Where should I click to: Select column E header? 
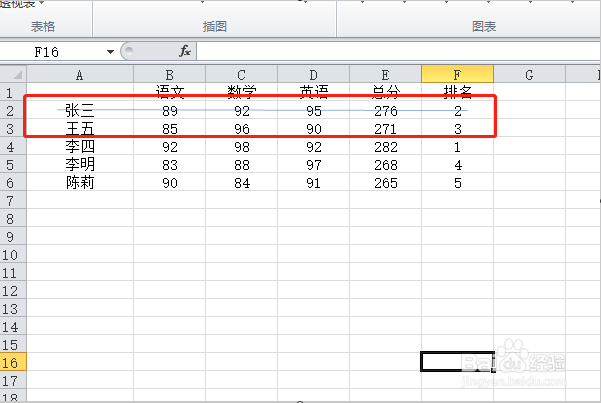(x=385, y=74)
